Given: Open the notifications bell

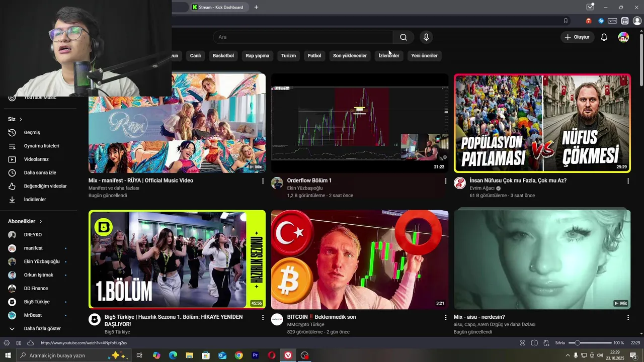Looking at the screenshot, I should (604, 37).
